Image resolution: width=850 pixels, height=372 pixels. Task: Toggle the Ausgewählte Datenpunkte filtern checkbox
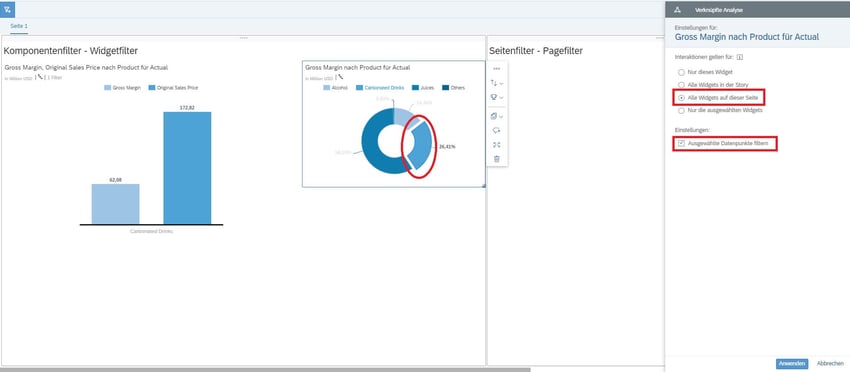(681, 144)
